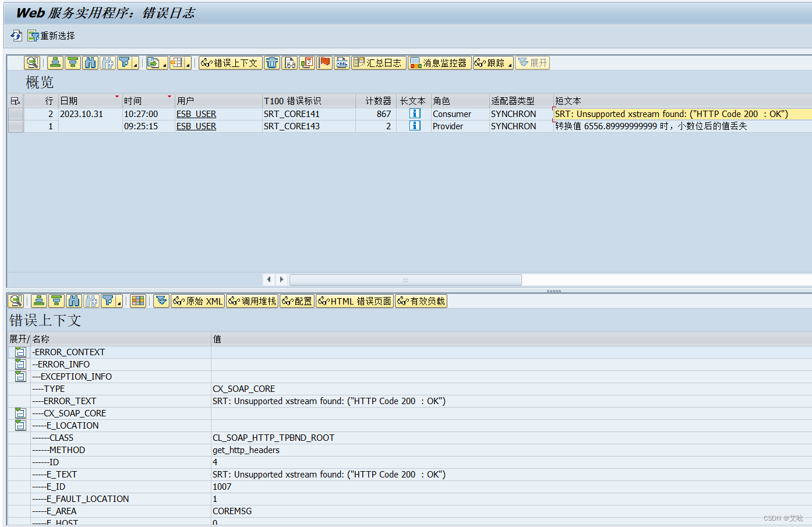Viewport: 812px width, 527px height.
Task: Collapse the --ERROR_INFO node
Action: pos(20,364)
